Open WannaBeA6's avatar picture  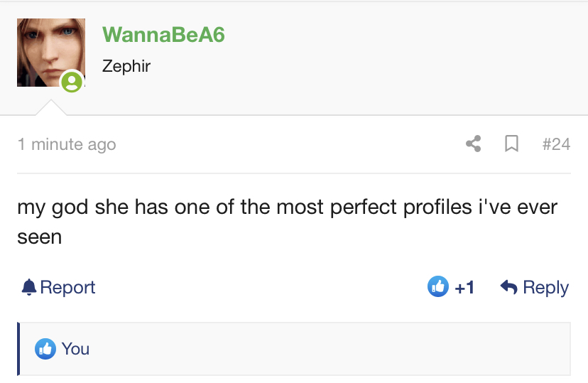click(x=51, y=53)
